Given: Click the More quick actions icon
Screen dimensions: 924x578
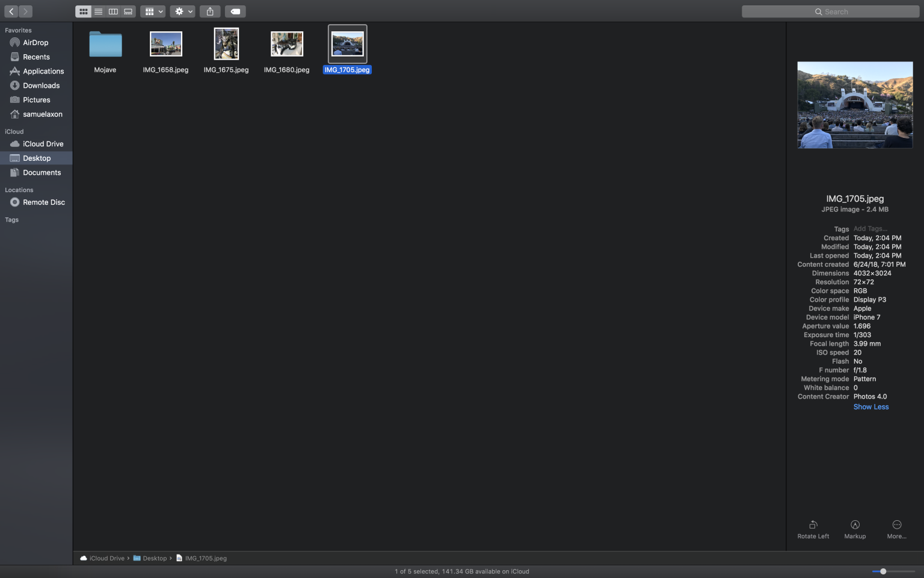Looking at the screenshot, I should [x=897, y=529].
